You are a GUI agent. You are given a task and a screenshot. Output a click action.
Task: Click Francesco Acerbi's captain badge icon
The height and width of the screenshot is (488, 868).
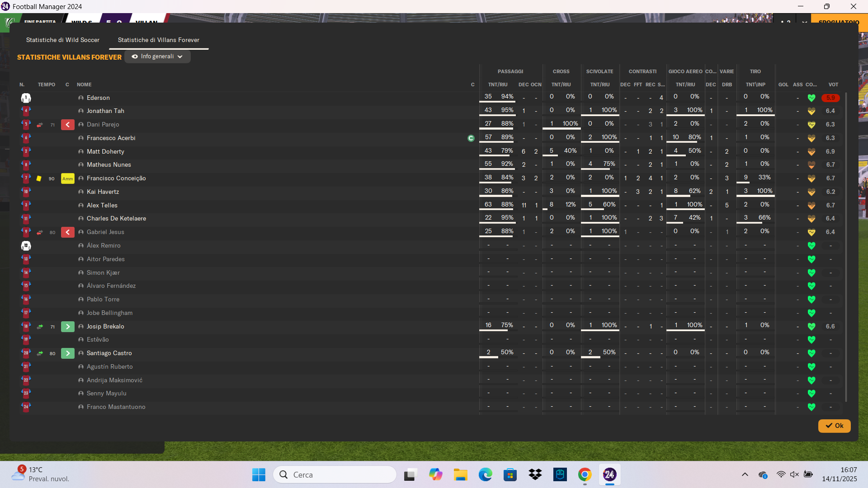471,138
